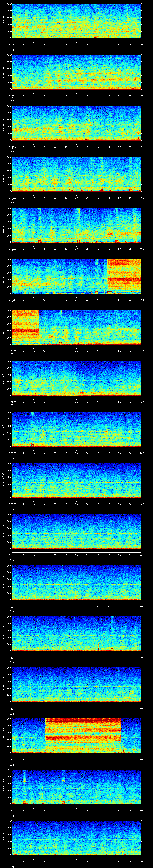The height and width of the screenshot is (868, 153).
Task: Click the "17:00" end time label
Action: coord(141,147)
